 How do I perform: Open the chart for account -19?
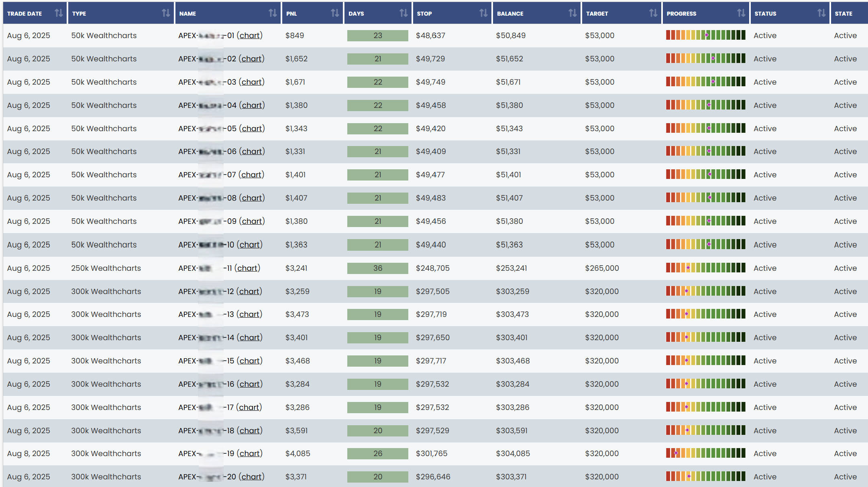pos(250,453)
